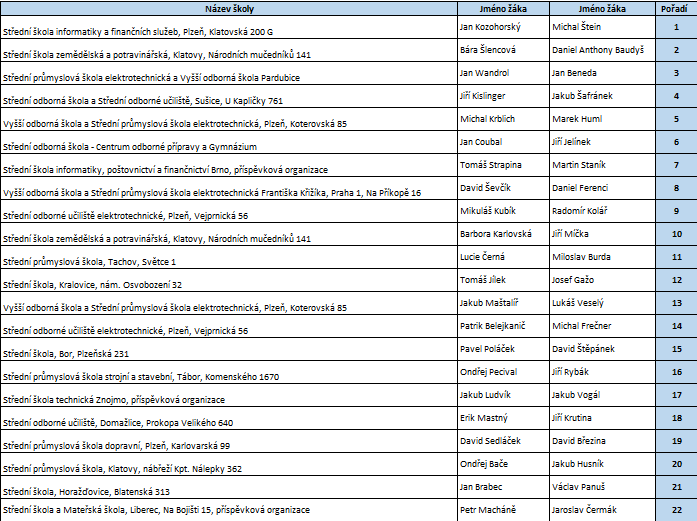Viewport: 697px width, 521px height.
Task: Select cell 'Daniel Anthony Baudyš'
Action: (602, 50)
